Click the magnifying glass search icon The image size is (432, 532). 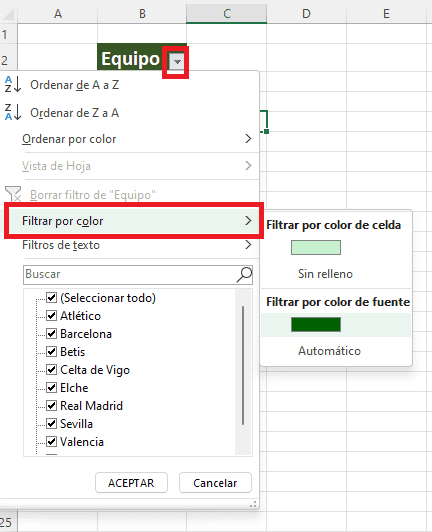coord(244,274)
